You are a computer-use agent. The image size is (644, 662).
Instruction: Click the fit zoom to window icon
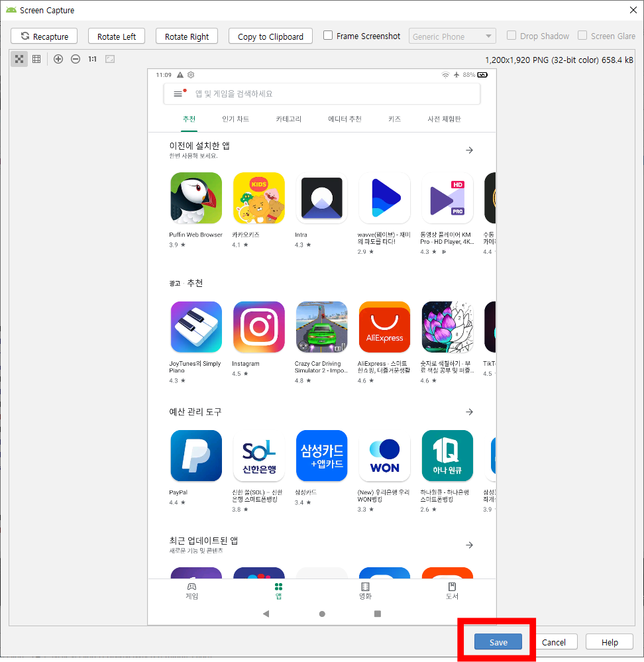click(110, 59)
